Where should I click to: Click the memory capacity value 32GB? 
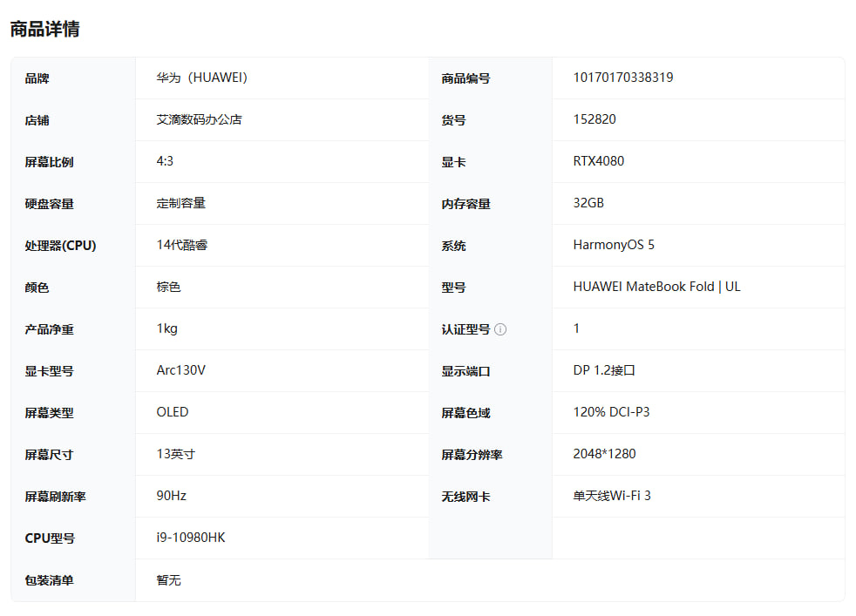tap(588, 203)
